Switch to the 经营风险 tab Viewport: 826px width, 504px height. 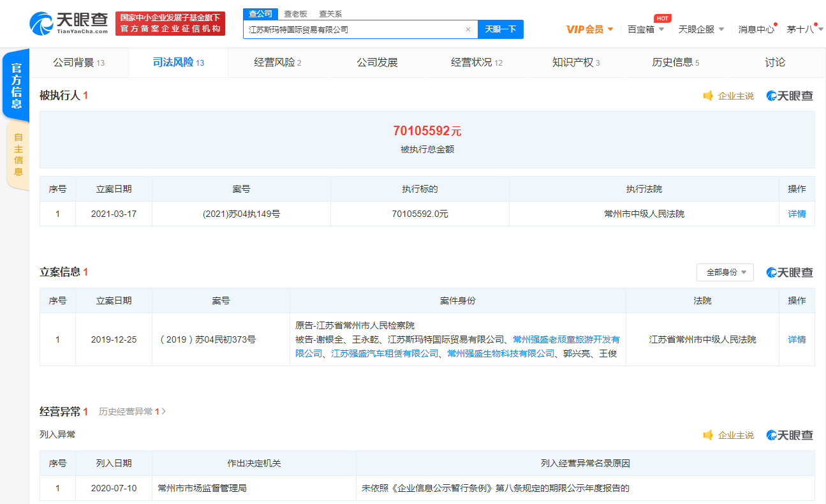277,63
